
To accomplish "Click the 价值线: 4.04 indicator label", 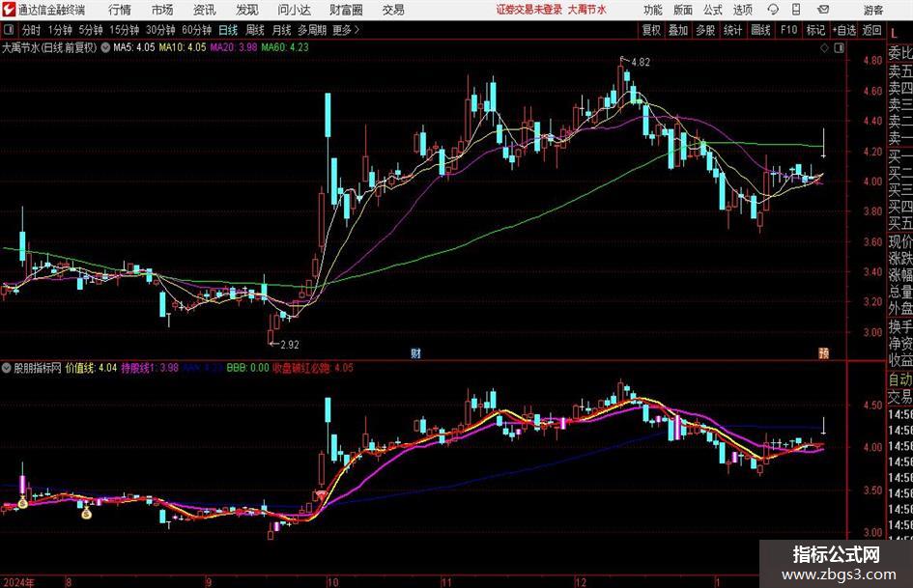I will click(91, 368).
